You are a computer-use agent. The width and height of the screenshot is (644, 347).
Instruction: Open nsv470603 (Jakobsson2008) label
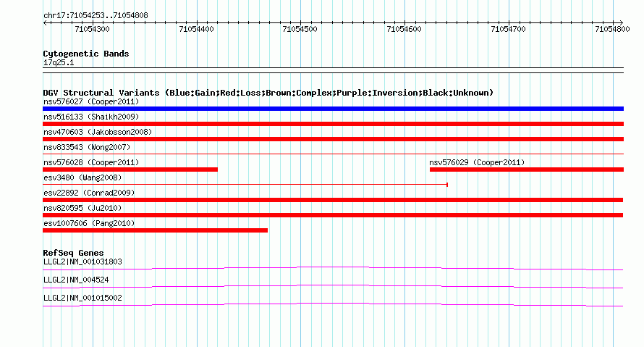[x=98, y=132]
